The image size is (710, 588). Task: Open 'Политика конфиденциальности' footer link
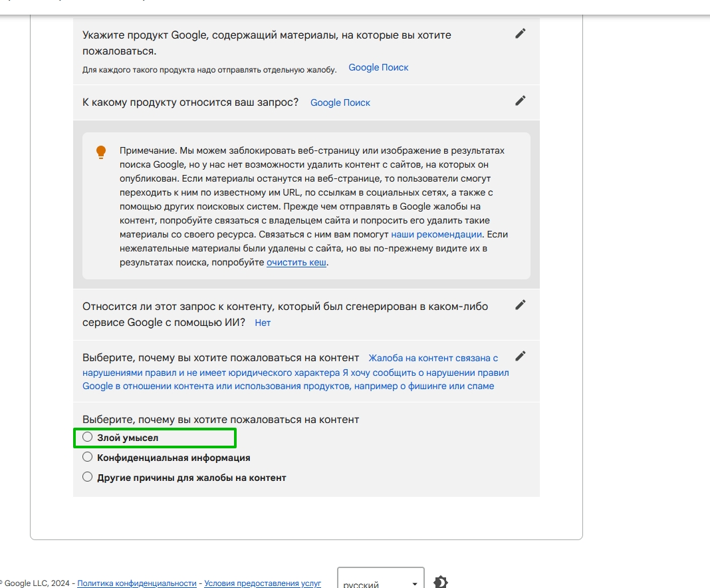[x=137, y=583]
